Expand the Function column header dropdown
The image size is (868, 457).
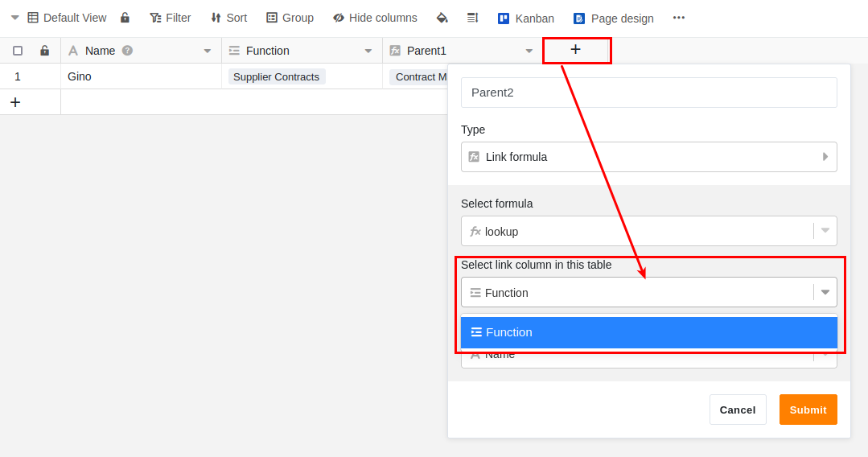[368, 51]
